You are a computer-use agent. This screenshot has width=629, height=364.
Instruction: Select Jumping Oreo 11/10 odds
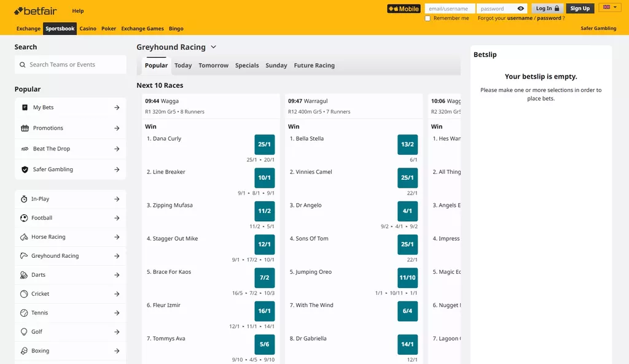pyautogui.click(x=408, y=278)
